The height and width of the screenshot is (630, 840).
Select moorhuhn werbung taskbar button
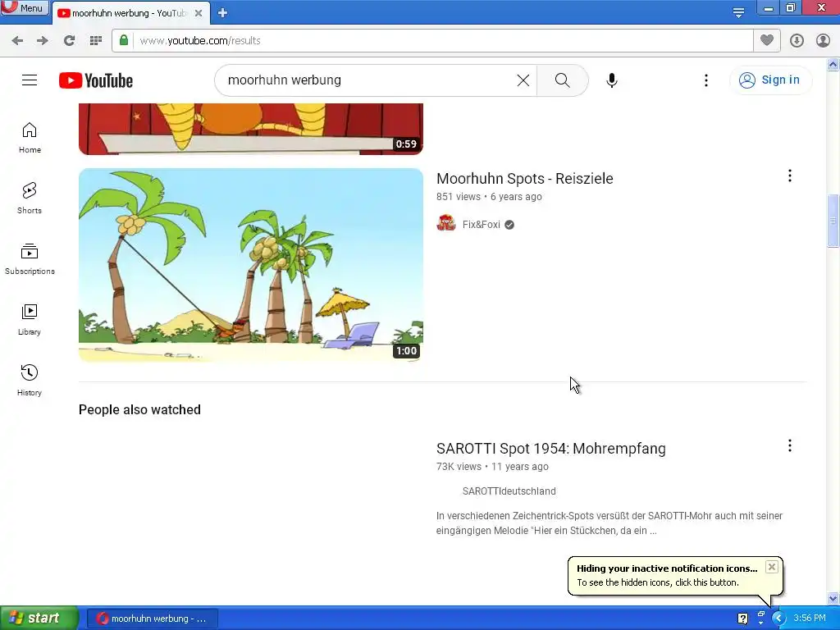click(153, 619)
